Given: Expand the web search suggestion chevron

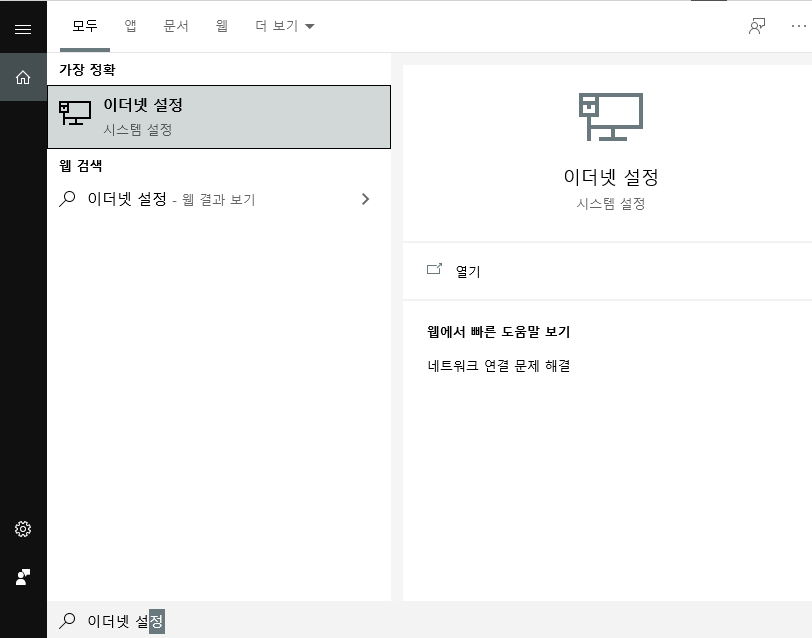Looking at the screenshot, I should click(366, 199).
